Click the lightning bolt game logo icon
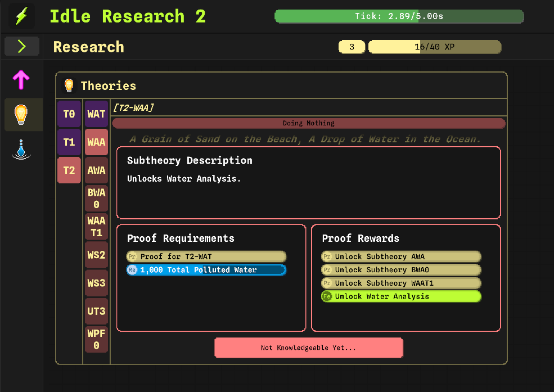The image size is (554, 392). (21, 16)
